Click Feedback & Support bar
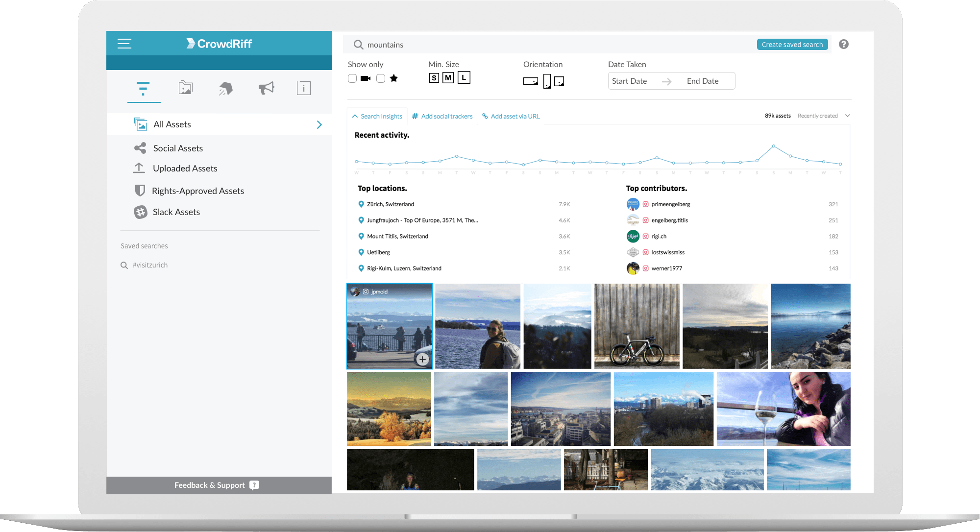This screenshot has width=980, height=532. coord(219,485)
